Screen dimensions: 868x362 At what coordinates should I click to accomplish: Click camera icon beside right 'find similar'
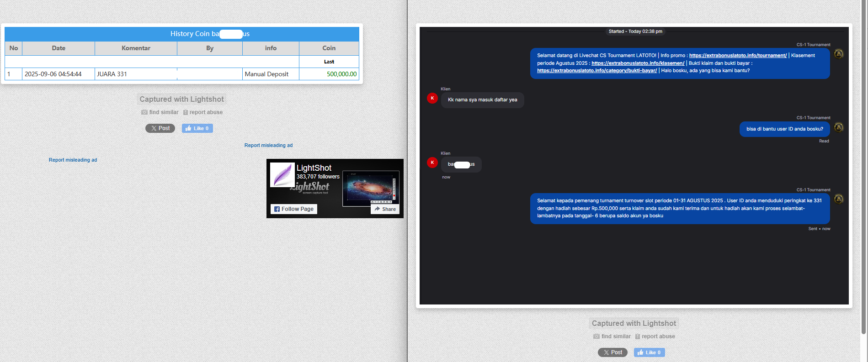pyautogui.click(x=596, y=336)
